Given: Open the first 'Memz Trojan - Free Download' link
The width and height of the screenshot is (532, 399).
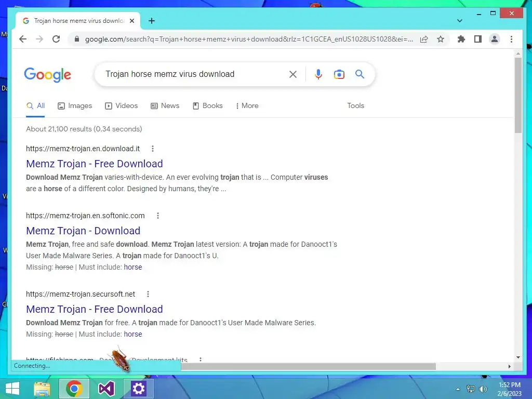Looking at the screenshot, I should pyautogui.click(x=95, y=164).
